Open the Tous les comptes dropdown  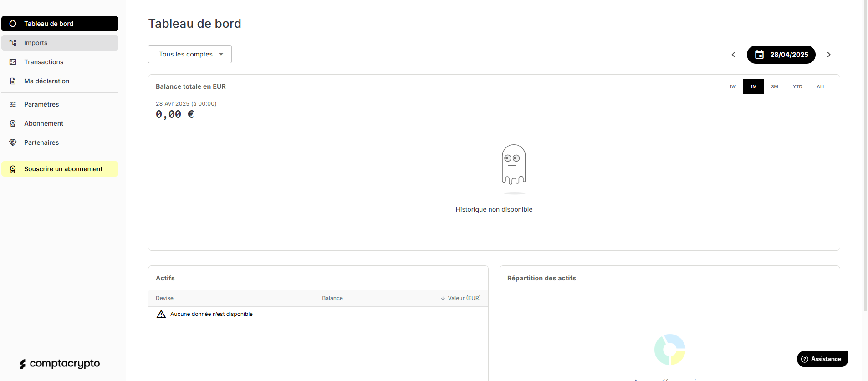190,54
